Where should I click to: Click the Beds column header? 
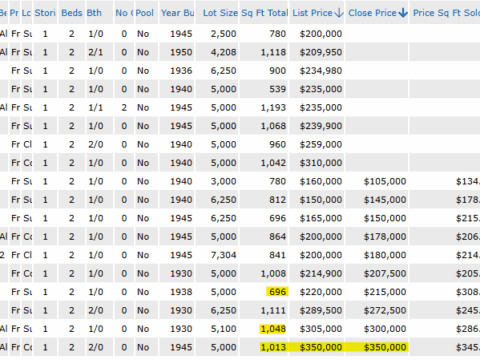click(72, 13)
